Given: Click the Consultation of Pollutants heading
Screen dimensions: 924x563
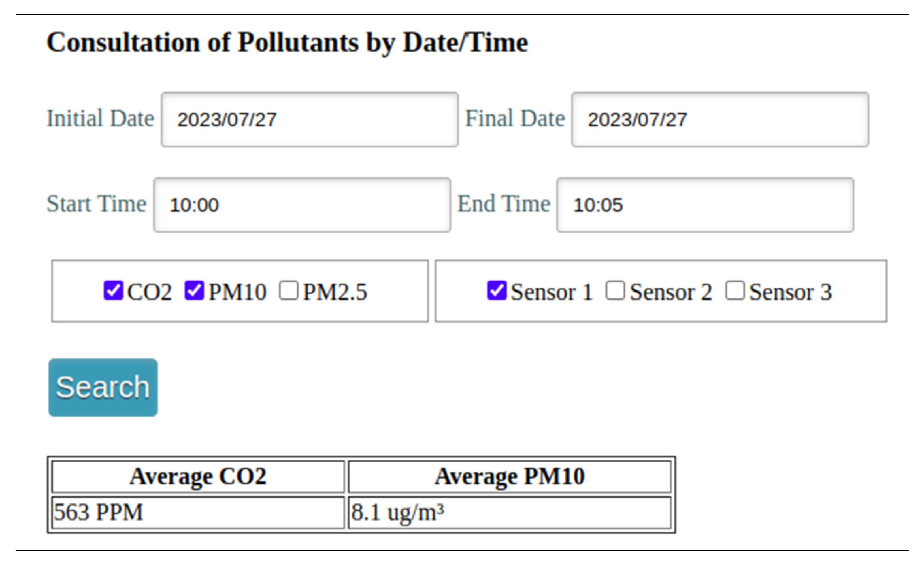Looking at the screenshot, I should 287,42.
